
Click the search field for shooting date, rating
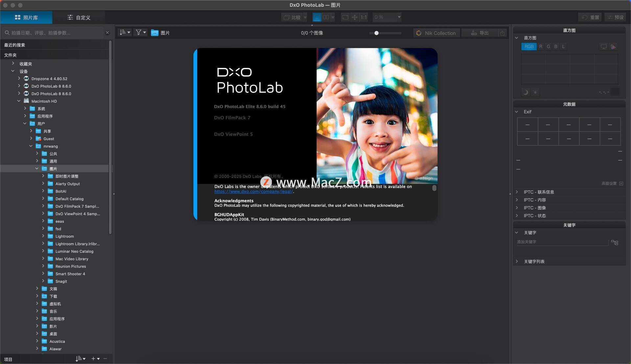pyautogui.click(x=54, y=33)
